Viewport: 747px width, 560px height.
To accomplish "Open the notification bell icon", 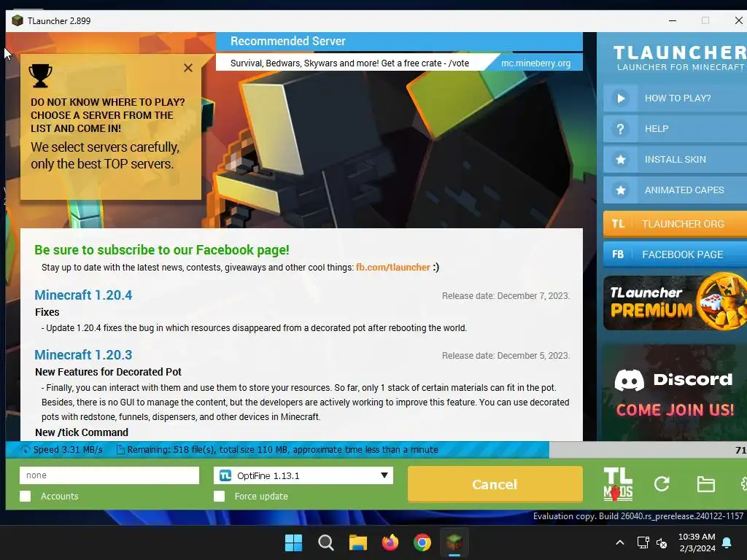I will click(727, 542).
